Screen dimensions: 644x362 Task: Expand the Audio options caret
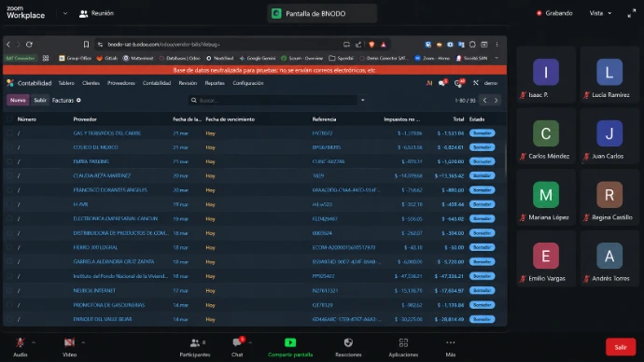tap(34, 342)
